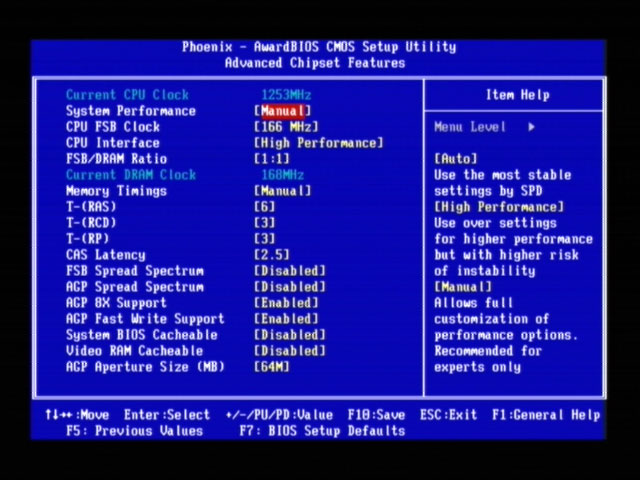640x480 pixels.
Task: Click the ESC:Exit key hint
Action: click(x=449, y=415)
